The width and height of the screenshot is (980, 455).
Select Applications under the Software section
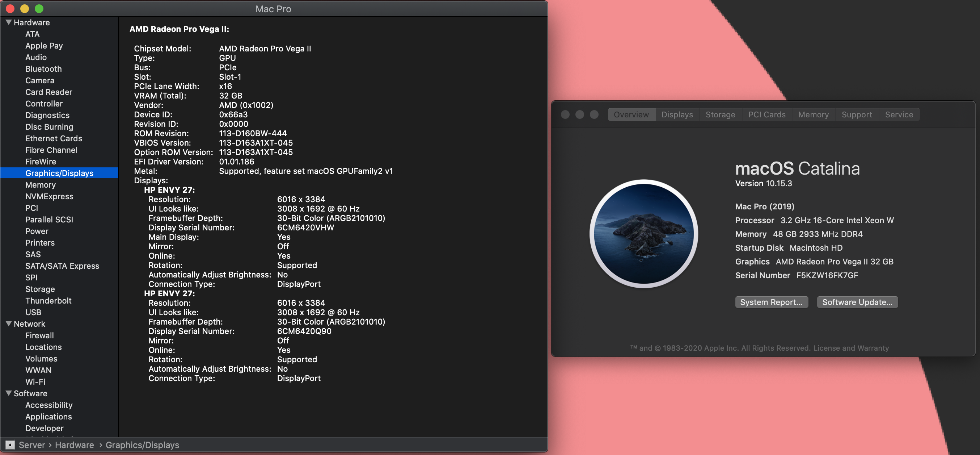(x=48, y=417)
